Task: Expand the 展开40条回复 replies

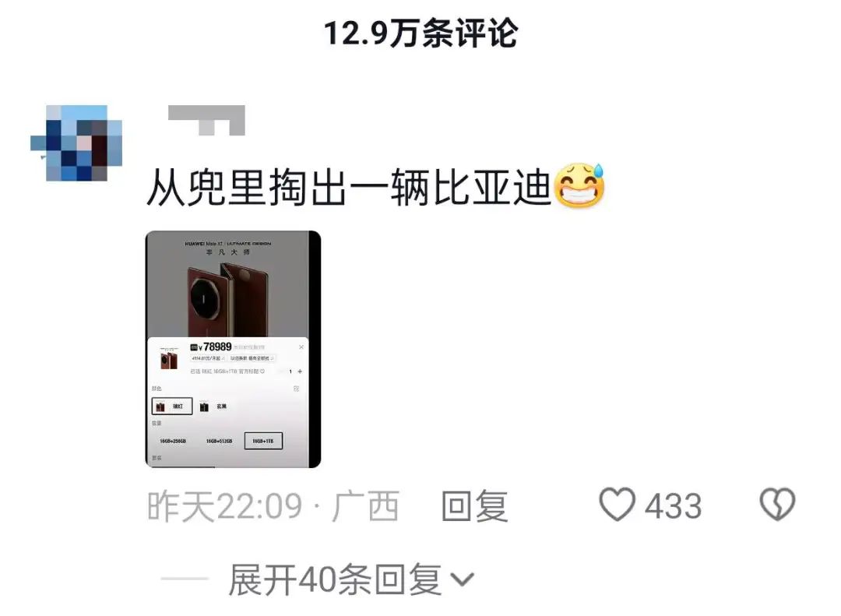Action: 334,579
